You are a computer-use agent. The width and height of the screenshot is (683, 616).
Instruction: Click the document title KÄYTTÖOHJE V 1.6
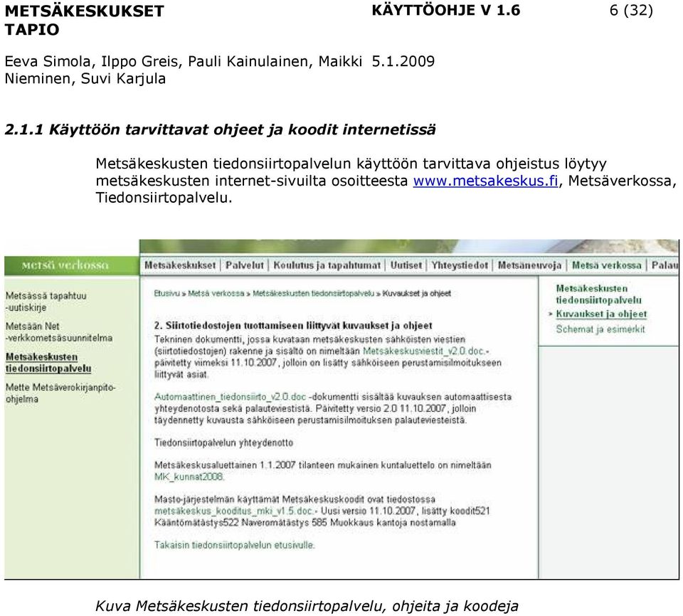[445, 10]
